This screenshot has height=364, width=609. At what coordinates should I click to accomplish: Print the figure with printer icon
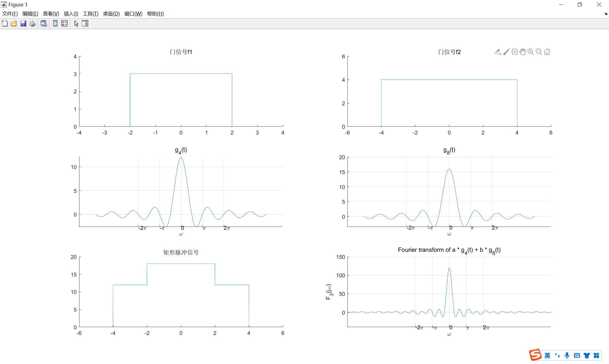(32, 24)
